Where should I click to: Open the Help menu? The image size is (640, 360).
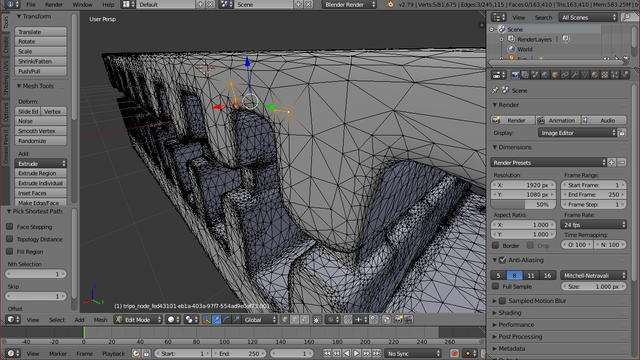click(x=108, y=4)
